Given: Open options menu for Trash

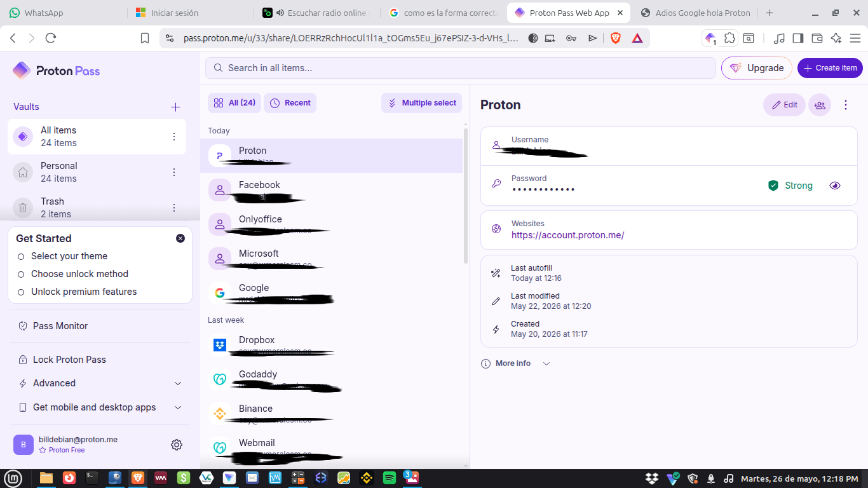Looking at the screenshot, I should pyautogui.click(x=174, y=208).
